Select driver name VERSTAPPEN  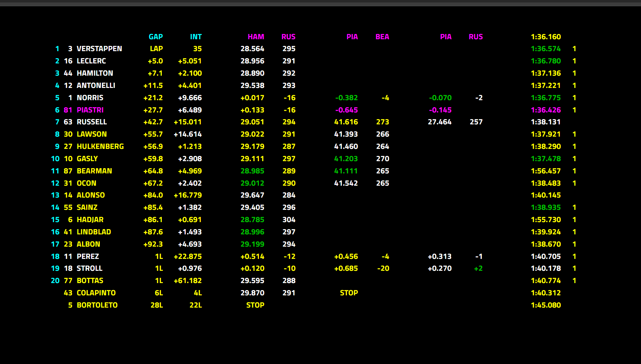pos(99,49)
